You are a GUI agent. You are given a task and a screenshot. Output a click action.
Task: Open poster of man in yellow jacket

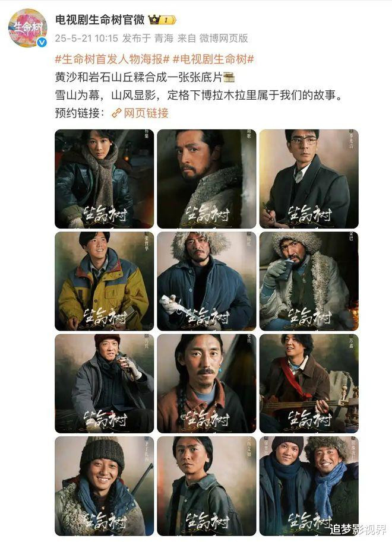point(104,281)
